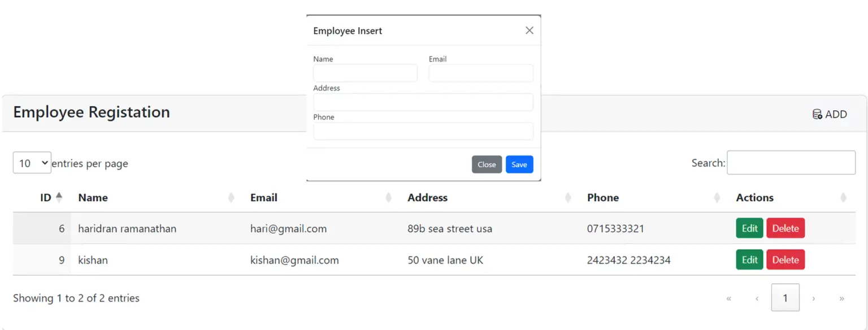Delete the kishan record

click(x=785, y=260)
